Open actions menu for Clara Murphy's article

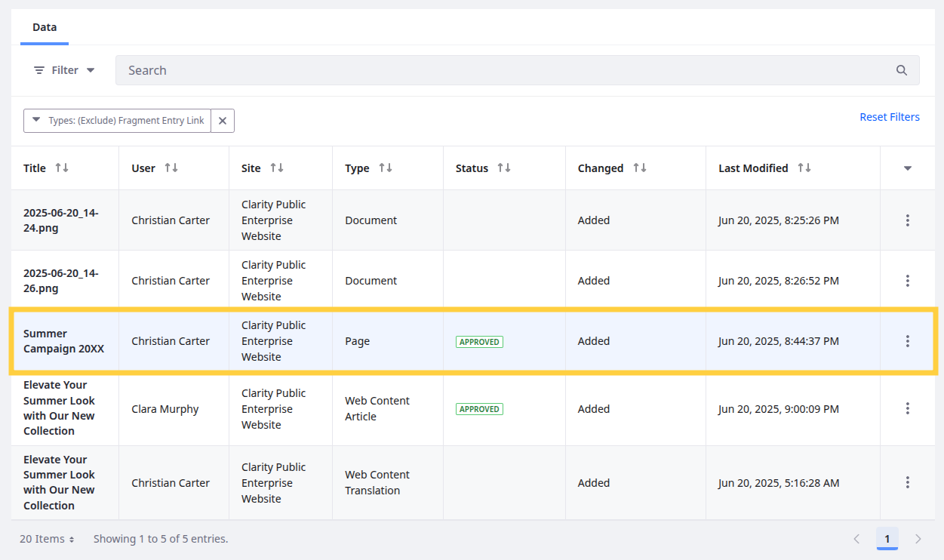[907, 408]
